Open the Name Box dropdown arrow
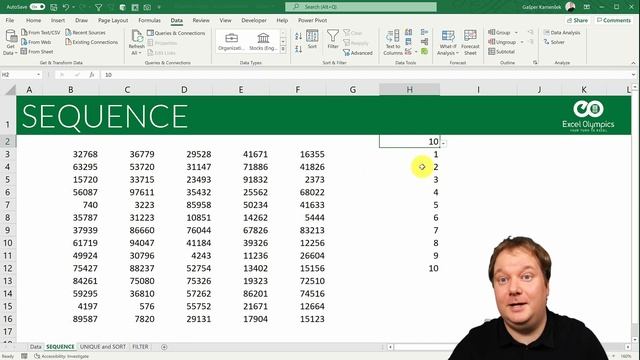The image size is (640, 360). click(x=38, y=75)
